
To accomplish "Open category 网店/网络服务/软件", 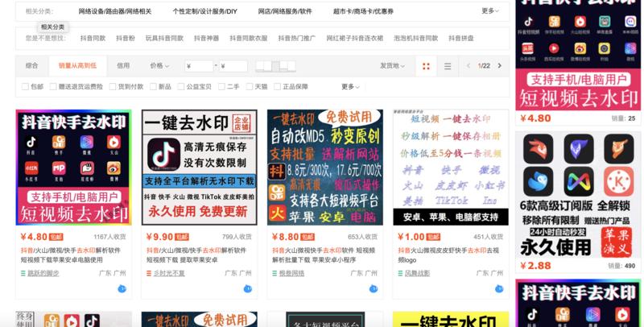I will click(x=285, y=11).
